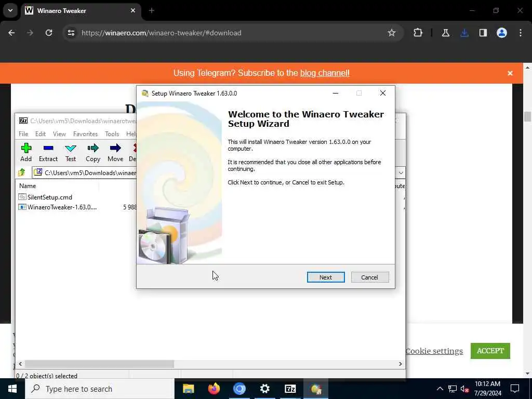The width and height of the screenshot is (532, 399).
Task: Click the Test icon in 7-Zip toolbar
Action: click(x=71, y=152)
